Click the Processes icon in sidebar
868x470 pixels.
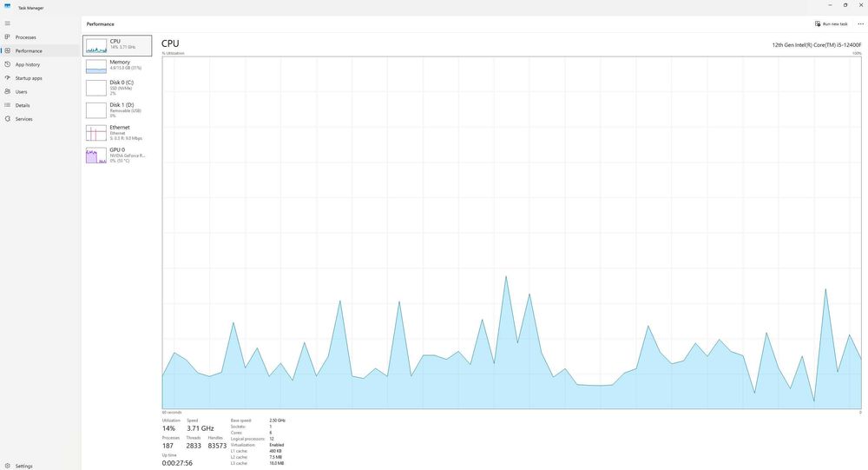7,37
